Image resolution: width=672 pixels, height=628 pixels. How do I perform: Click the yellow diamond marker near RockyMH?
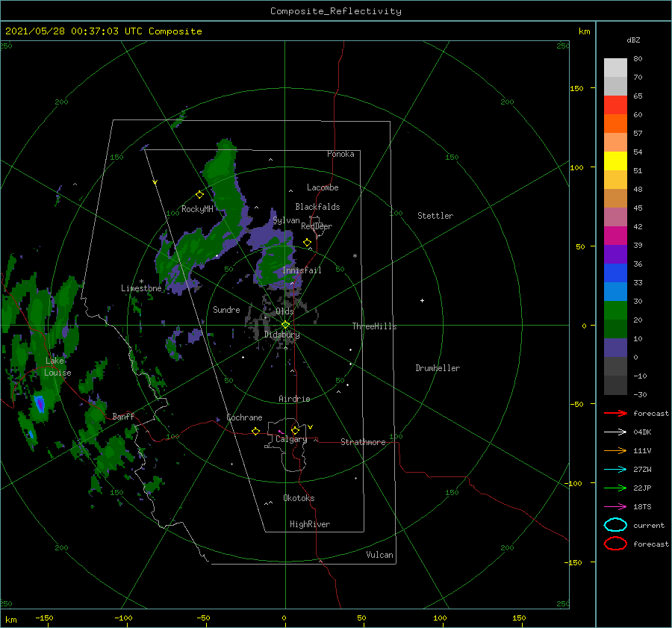(199, 195)
